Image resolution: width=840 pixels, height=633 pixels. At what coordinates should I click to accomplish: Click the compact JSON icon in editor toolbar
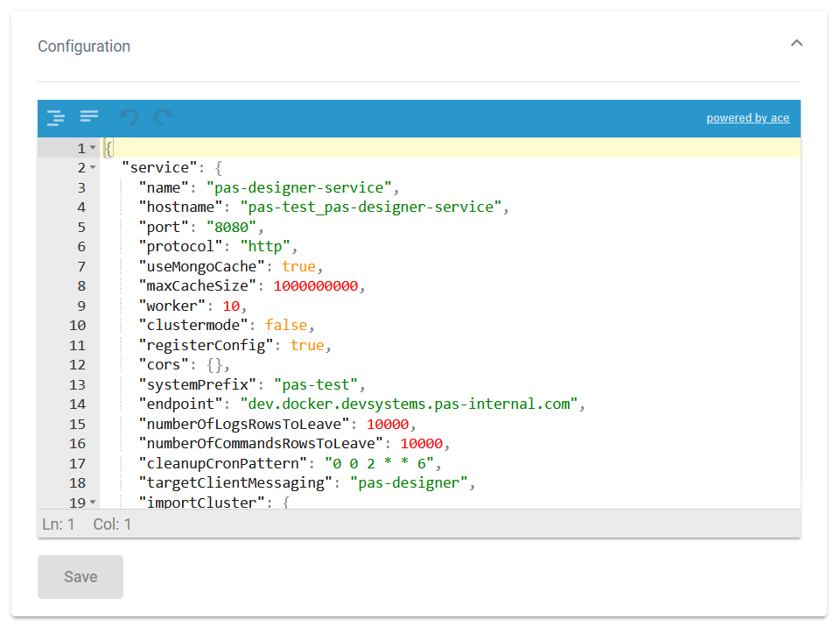(89, 116)
